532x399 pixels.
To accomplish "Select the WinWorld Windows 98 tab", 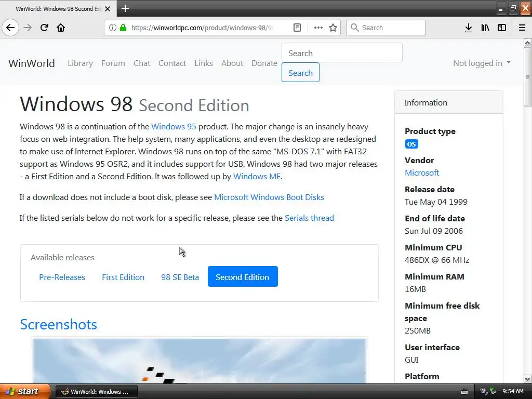I will click(x=58, y=9).
